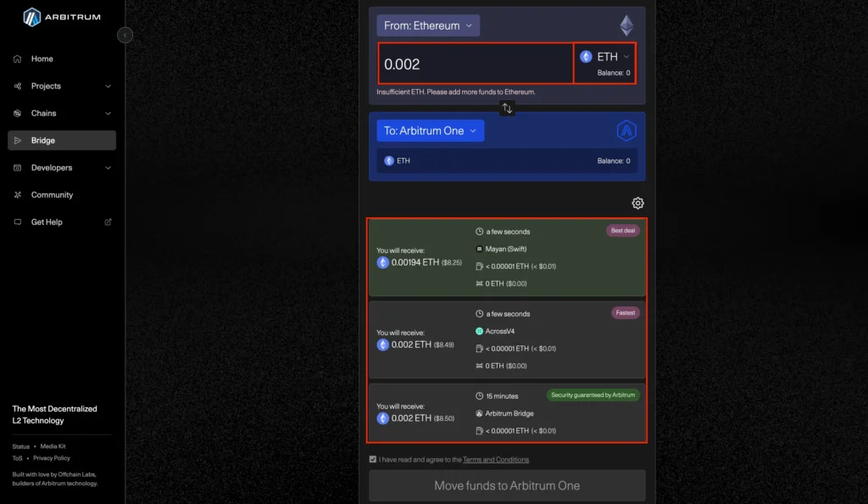Click the gas fee icon on the Mayan route

point(480,266)
